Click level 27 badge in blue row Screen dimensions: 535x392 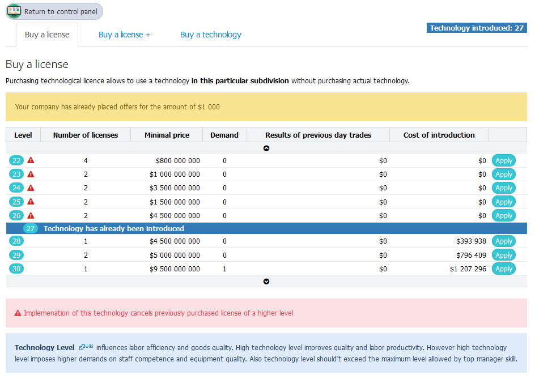point(31,228)
